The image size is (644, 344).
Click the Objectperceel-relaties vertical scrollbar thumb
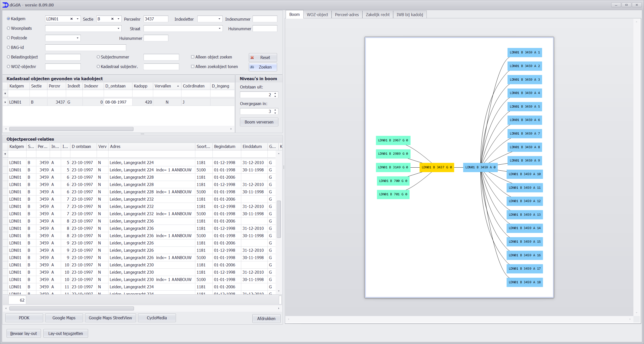pyautogui.click(x=279, y=219)
